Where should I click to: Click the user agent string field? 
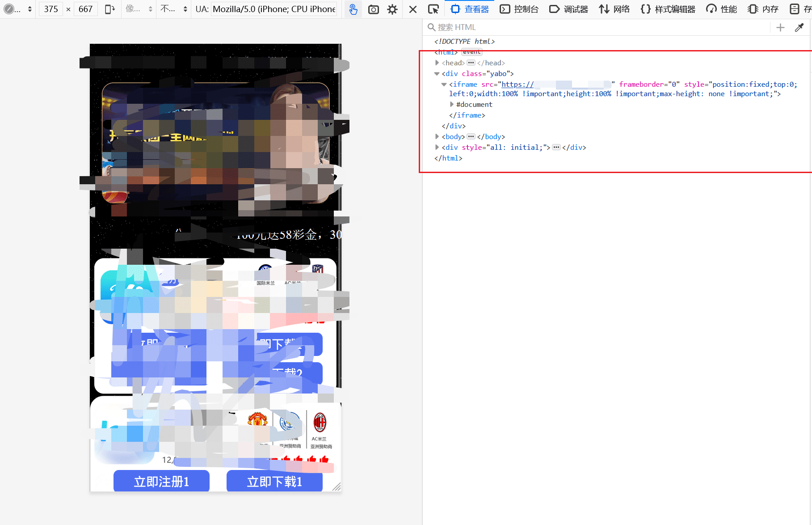[x=274, y=9]
